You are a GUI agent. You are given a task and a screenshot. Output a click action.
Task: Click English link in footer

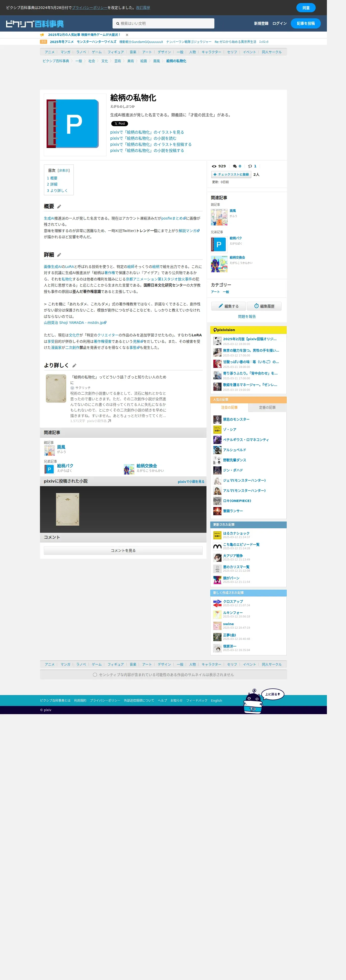216,701
